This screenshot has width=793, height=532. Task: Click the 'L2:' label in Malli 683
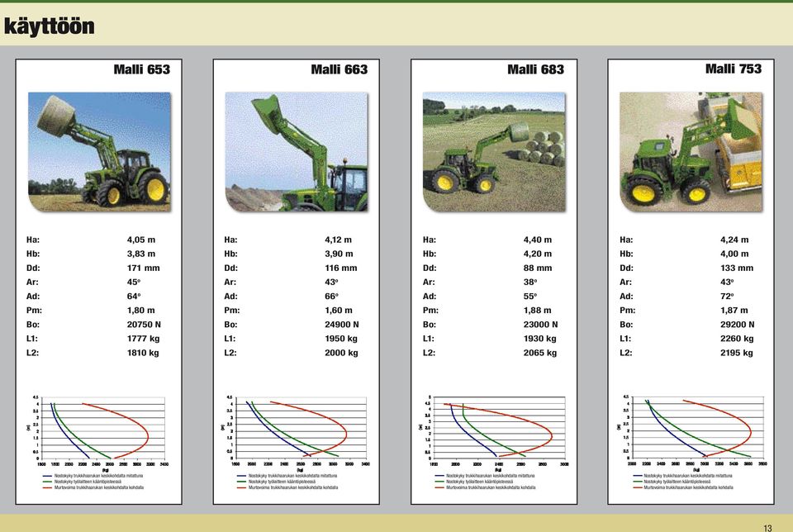click(x=429, y=353)
